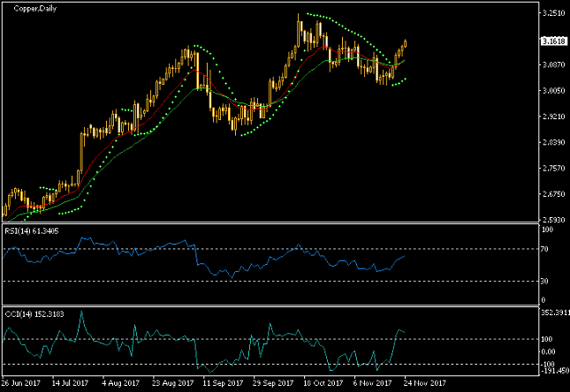The width and height of the screenshot is (570, 392).
Task: Click the 2.7570 price axis label
Action: [553, 169]
